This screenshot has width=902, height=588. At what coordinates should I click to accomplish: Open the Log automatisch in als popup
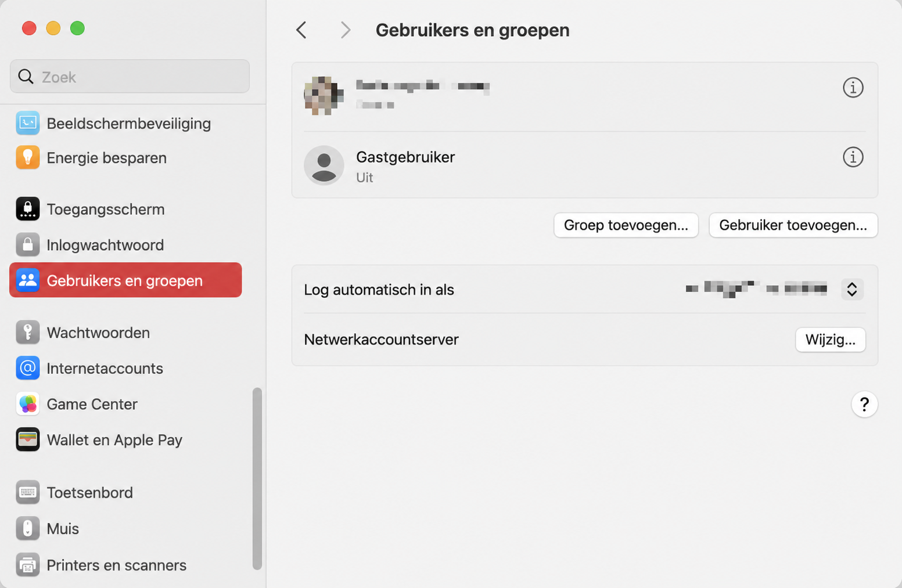coord(852,289)
